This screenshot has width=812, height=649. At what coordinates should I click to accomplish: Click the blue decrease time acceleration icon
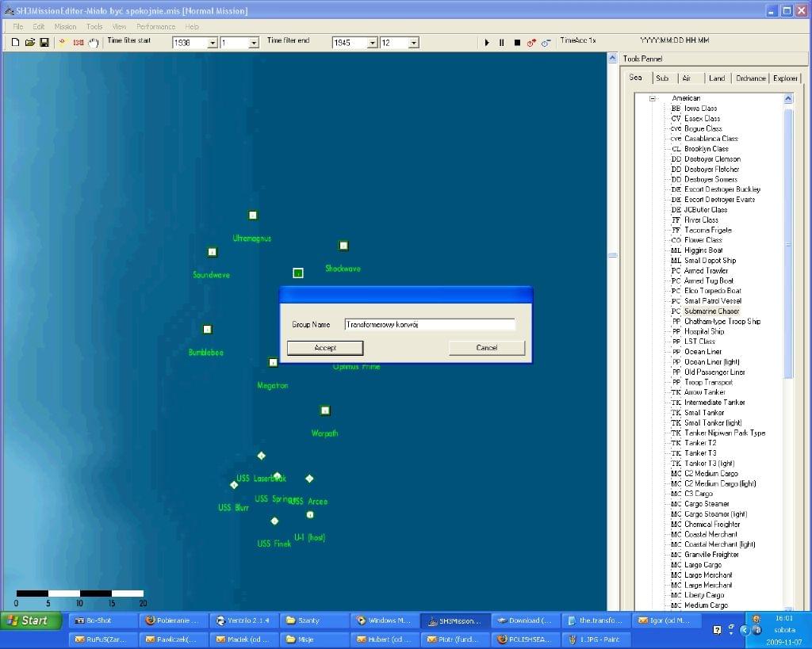point(546,43)
